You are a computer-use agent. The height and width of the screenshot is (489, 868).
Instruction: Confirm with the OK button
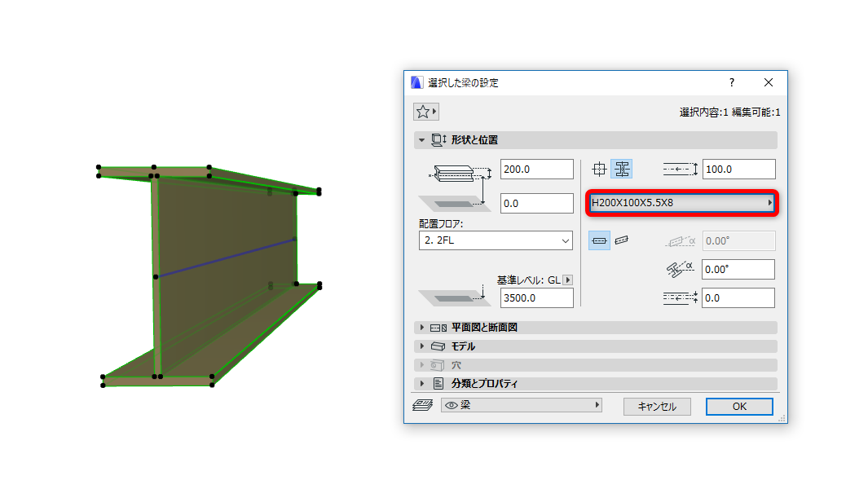click(739, 407)
